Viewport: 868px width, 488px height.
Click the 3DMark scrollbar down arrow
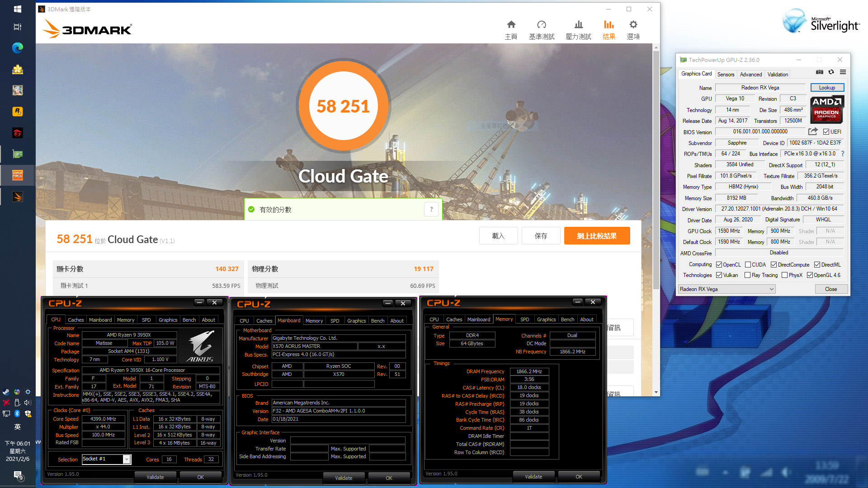point(656,392)
